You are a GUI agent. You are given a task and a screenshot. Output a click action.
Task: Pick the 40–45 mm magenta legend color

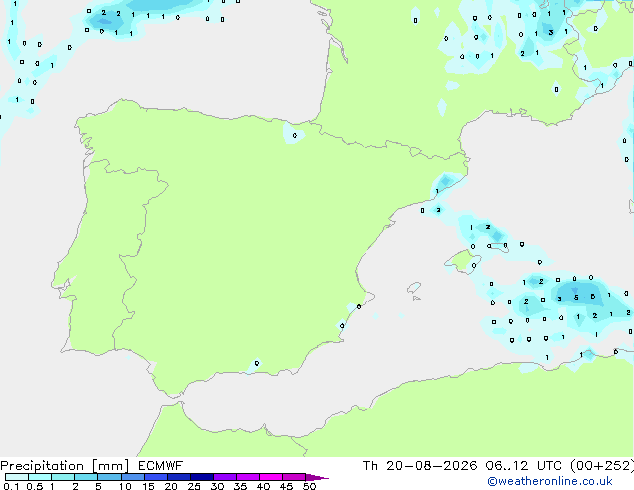pos(271,477)
